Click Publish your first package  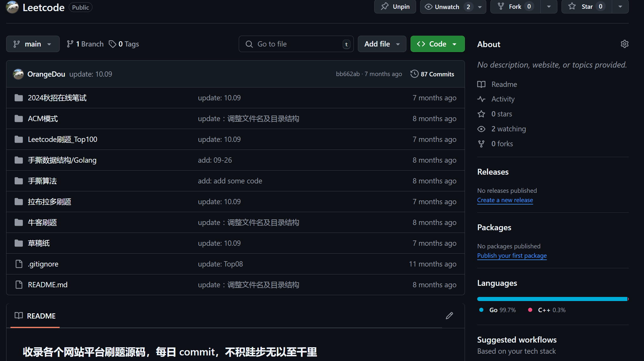pyautogui.click(x=512, y=256)
